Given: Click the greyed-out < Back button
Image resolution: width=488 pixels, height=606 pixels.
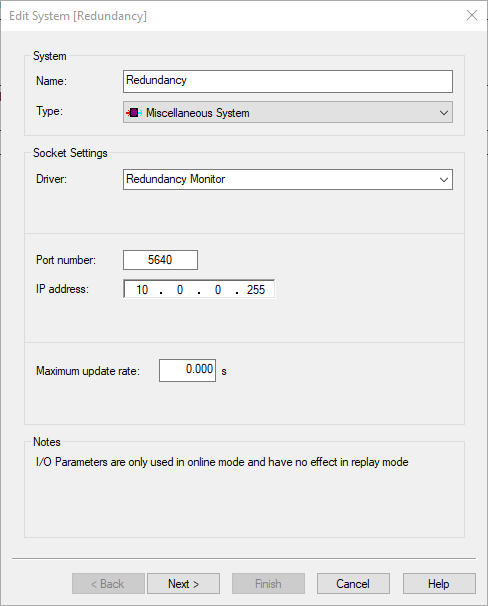Looking at the screenshot, I should (108, 584).
